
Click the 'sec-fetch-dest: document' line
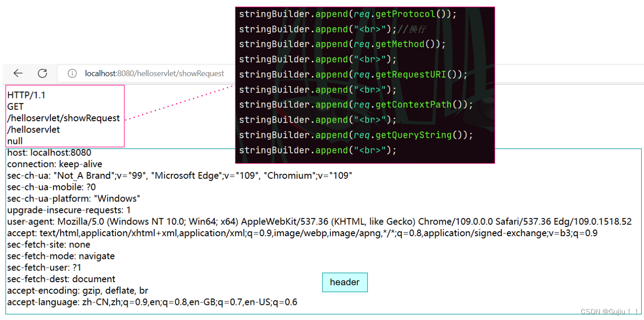pyautogui.click(x=61, y=279)
